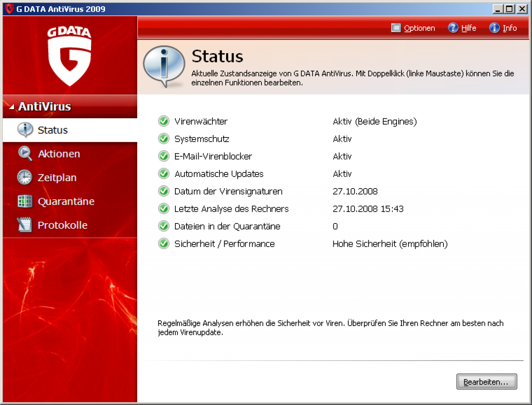Image resolution: width=532 pixels, height=405 pixels.
Task: Select the Systemschutz status row label
Action: (202, 139)
